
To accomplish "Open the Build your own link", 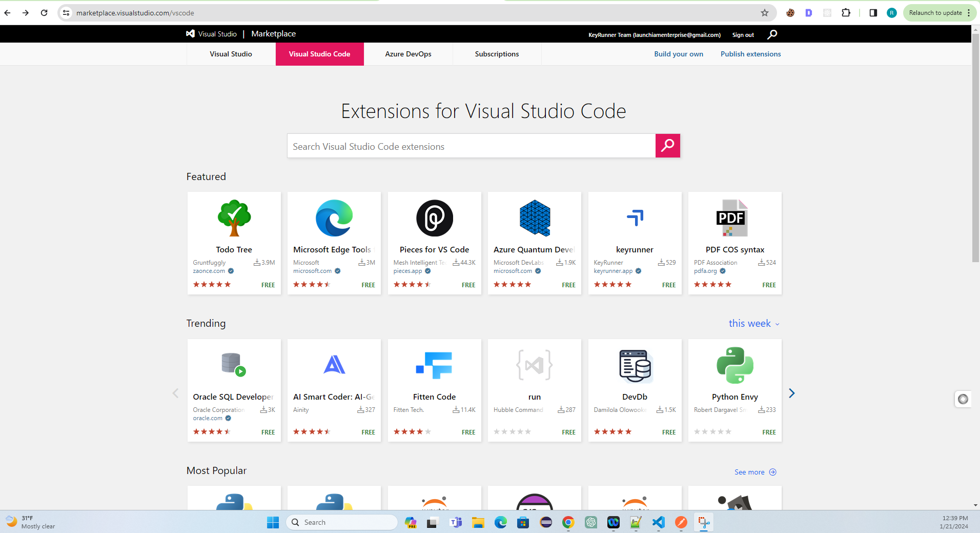I will point(679,54).
